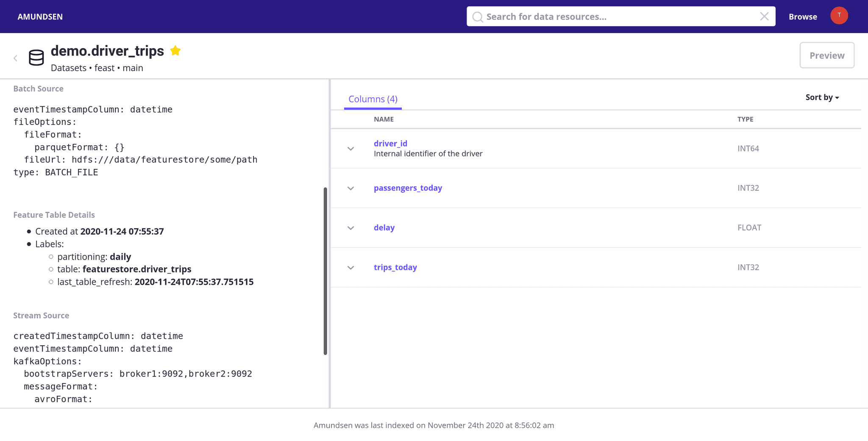868x441 pixels.
Task: Click the 'table: featurestore.driver_trips' label
Action: tap(124, 269)
